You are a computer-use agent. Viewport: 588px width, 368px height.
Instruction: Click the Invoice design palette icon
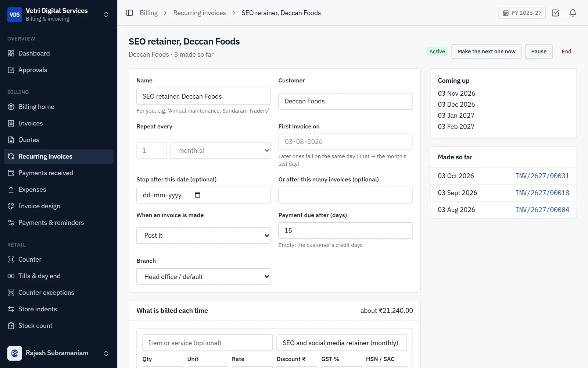point(11,206)
